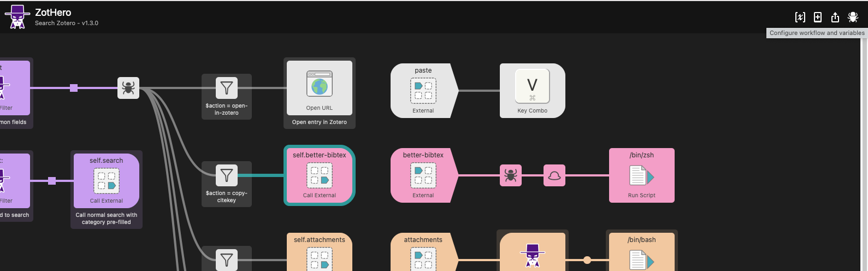Select the Open URL action node
Screen dimensions: 868x271
(320, 87)
